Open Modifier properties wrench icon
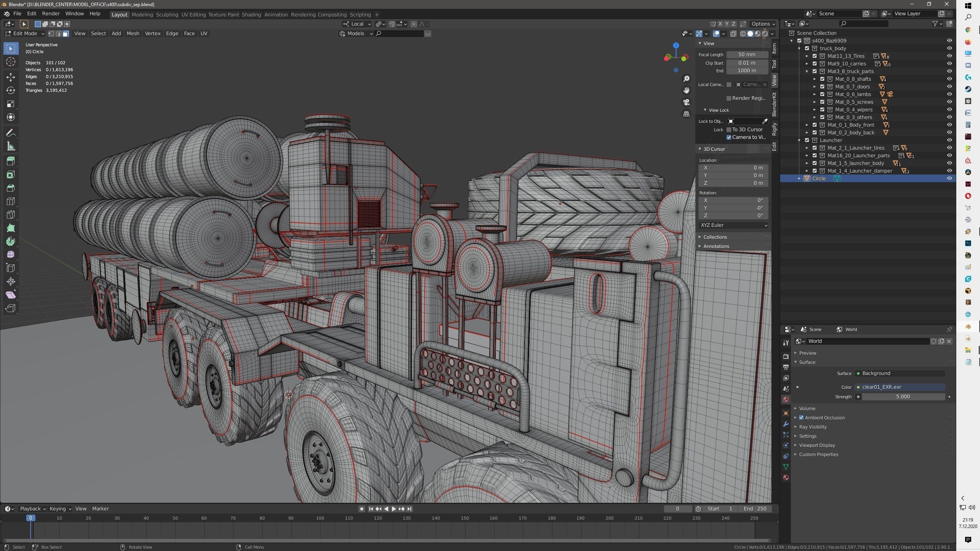The height and width of the screenshot is (551, 980). pos(786,424)
